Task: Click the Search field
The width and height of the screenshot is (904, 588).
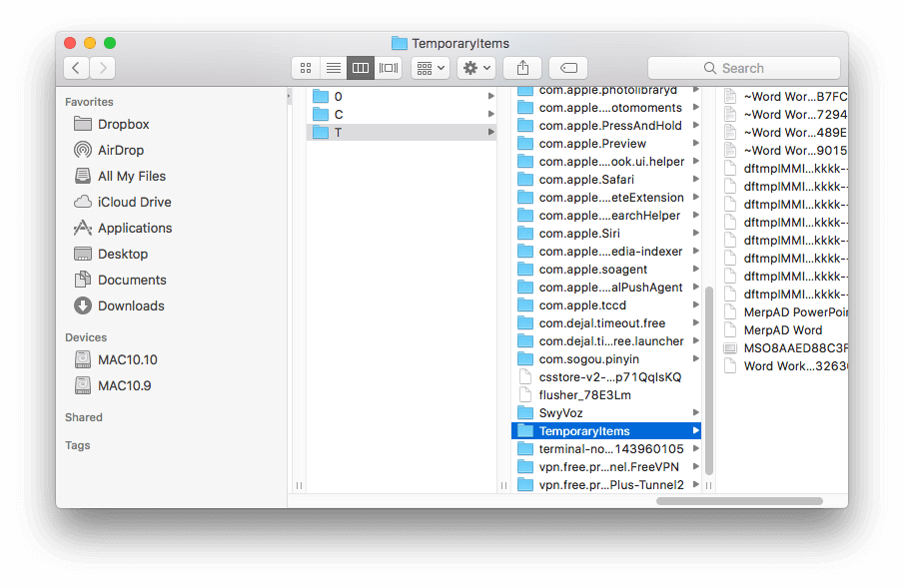Action: (743, 68)
